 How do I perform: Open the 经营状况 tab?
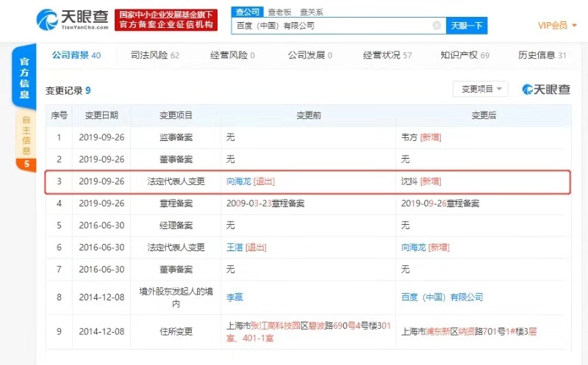[x=387, y=55]
